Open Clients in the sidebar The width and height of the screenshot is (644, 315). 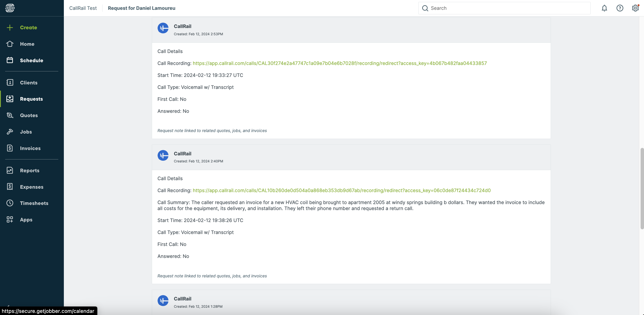point(28,82)
